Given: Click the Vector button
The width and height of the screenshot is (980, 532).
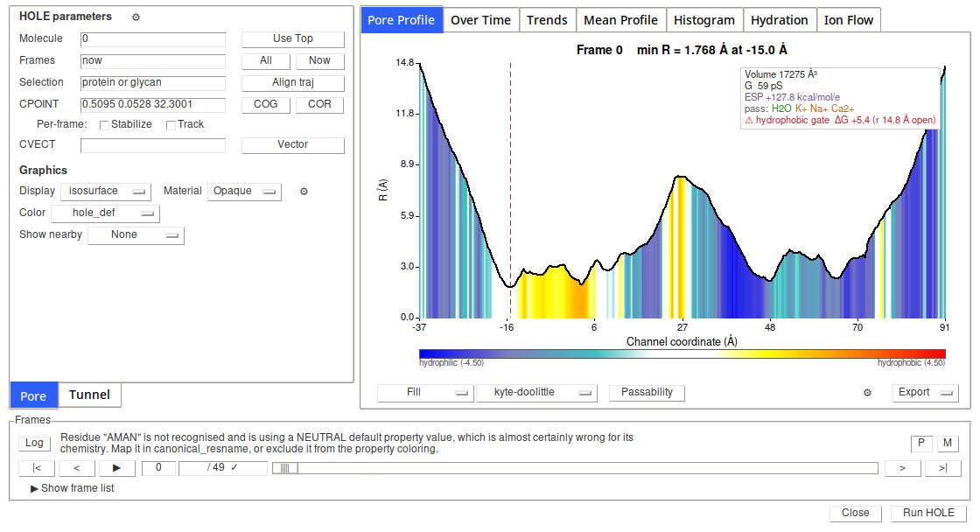Looking at the screenshot, I should click(x=292, y=144).
